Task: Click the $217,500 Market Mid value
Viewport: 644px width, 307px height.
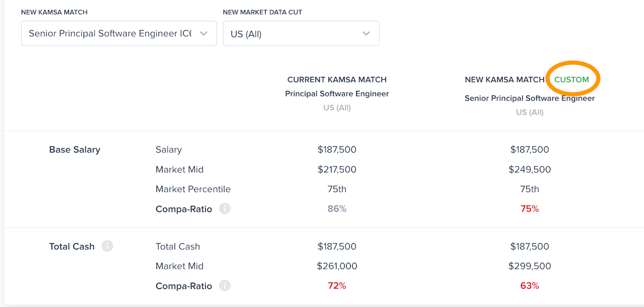Action: pos(337,169)
